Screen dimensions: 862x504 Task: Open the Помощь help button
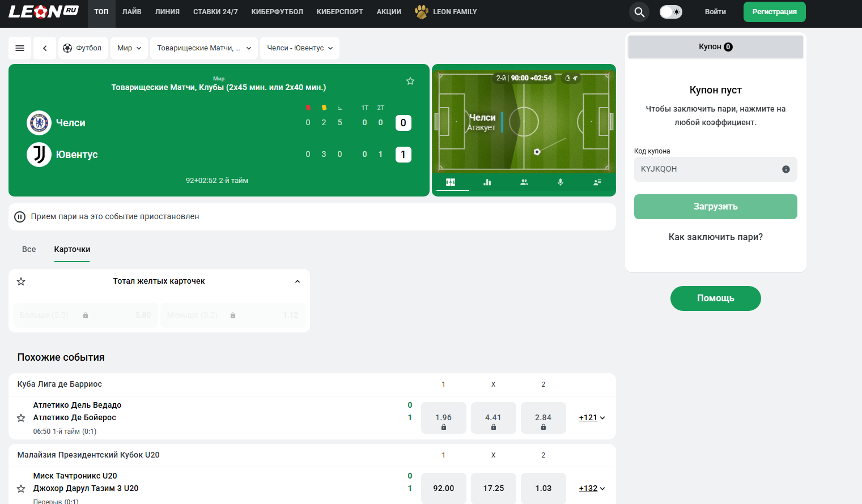click(x=716, y=298)
